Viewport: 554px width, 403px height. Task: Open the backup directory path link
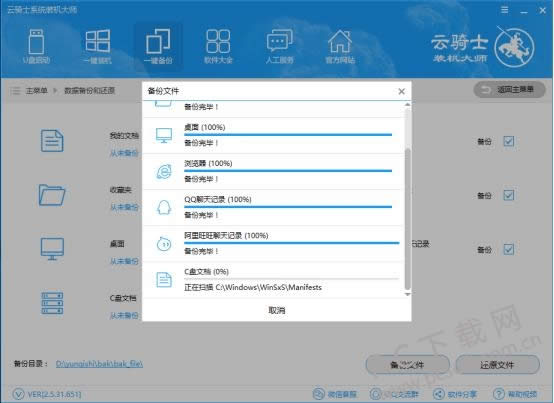click(x=99, y=363)
